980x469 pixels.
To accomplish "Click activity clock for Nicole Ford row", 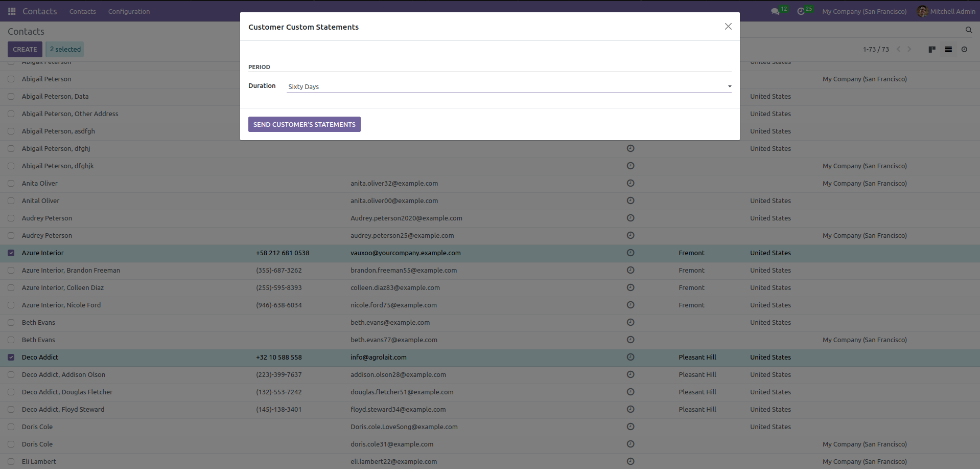I will pos(631,305).
